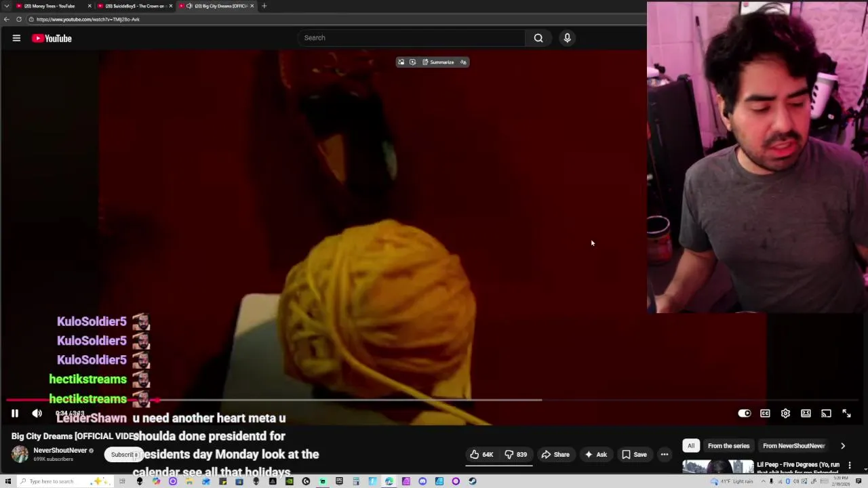Open the tab search dropdown arrow
This screenshot has width=868, height=488.
click(7, 6)
